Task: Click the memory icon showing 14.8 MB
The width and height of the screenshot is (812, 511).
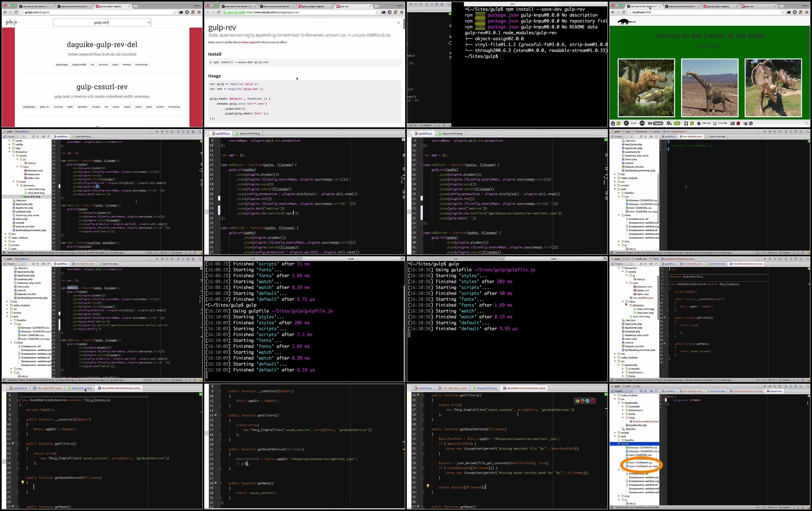Action: click(x=715, y=124)
